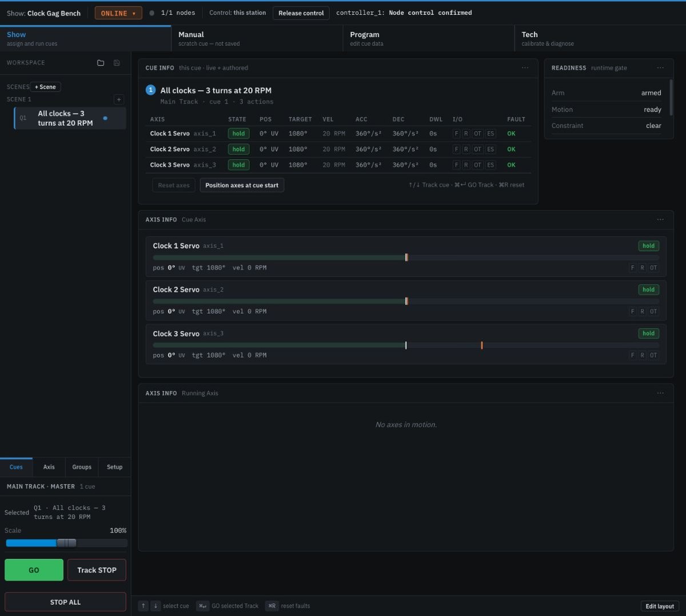This screenshot has width=686, height=616.
Task: Click Position axes at cue start
Action: (242, 185)
